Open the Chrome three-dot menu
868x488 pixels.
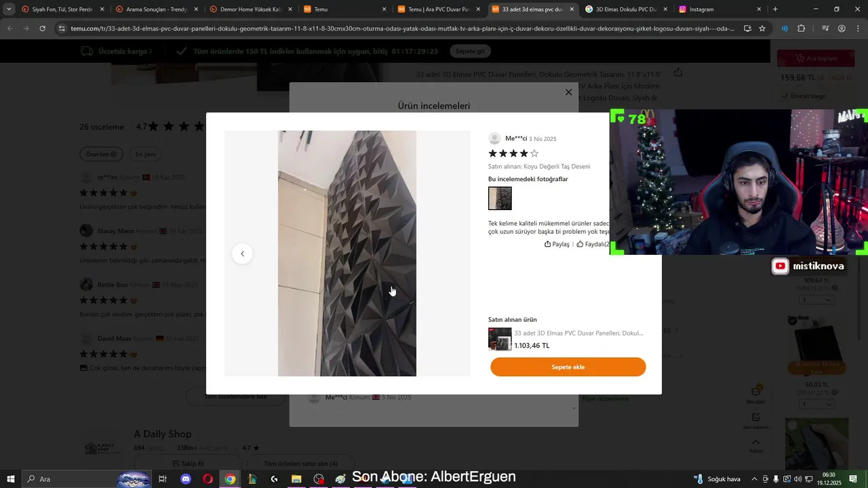(858, 28)
